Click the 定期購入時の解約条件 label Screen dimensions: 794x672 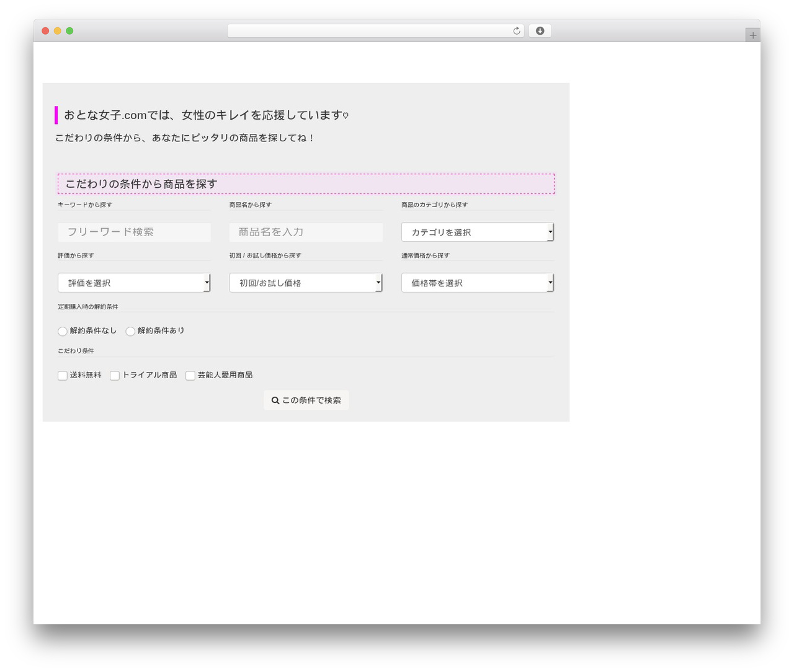coord(88,306)
